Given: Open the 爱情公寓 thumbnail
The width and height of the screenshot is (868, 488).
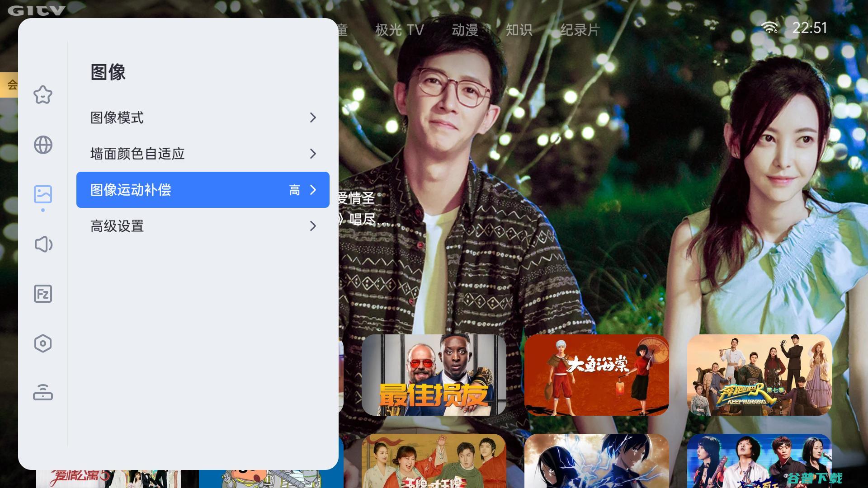Looking at the screenshot, I should click(x=108, y=479).
